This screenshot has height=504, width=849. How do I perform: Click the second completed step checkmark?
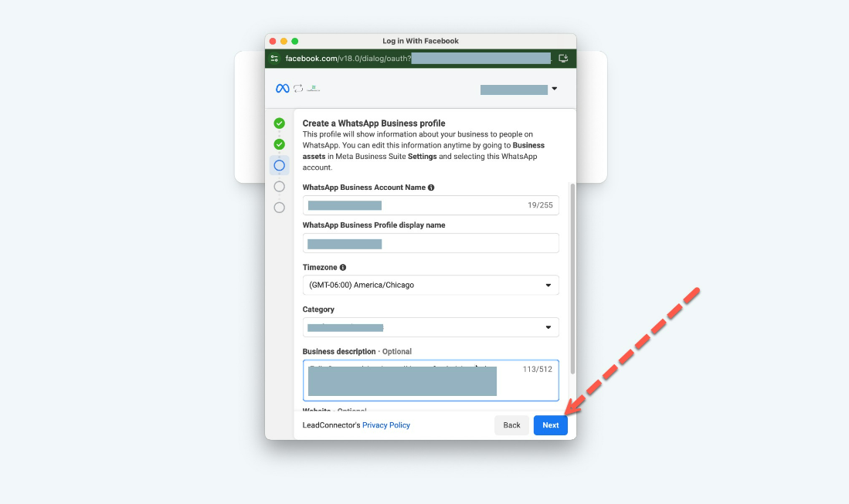[x=279, y=144]
